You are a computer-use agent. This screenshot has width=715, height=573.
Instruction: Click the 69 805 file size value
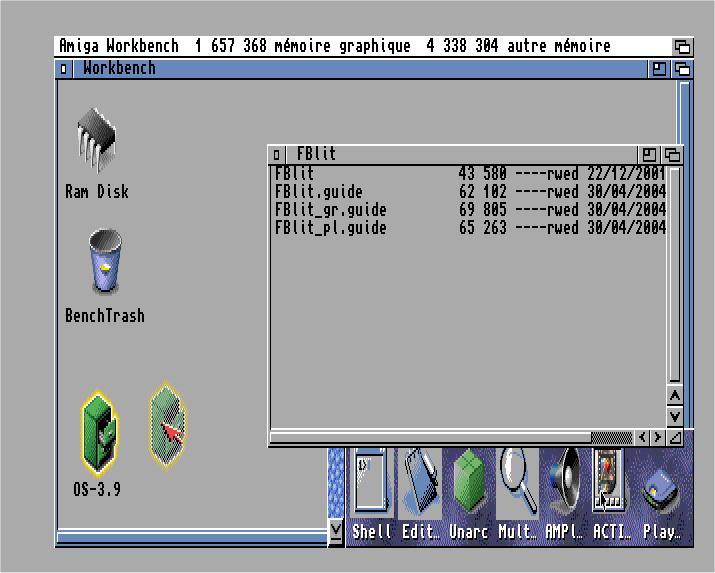click(x=482, y=210)
